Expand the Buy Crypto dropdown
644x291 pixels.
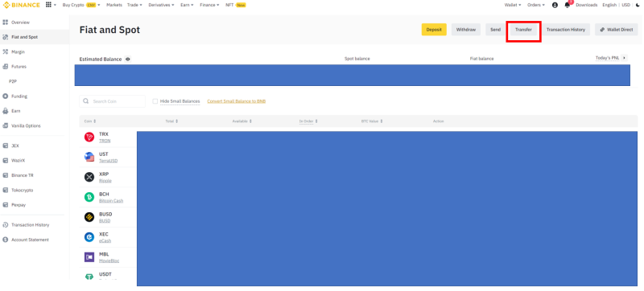[x=81, y=5]
